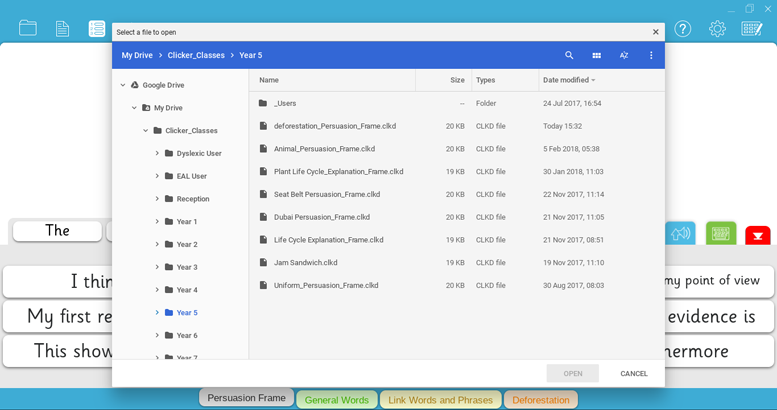Open the three-dot more options menu
Viewport: 777px width, 410px height.
(x=651, y=56)
